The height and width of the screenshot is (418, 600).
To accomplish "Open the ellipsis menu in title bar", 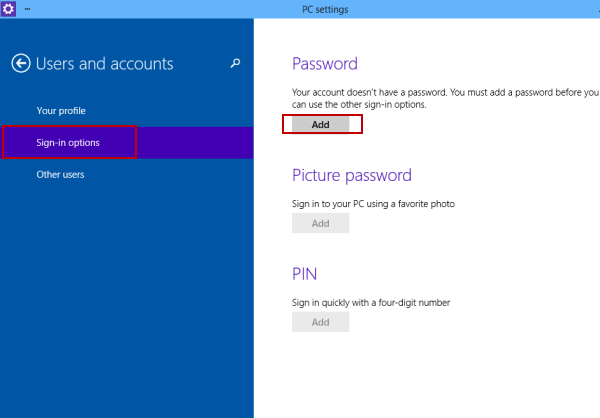I will pos(27,9).
